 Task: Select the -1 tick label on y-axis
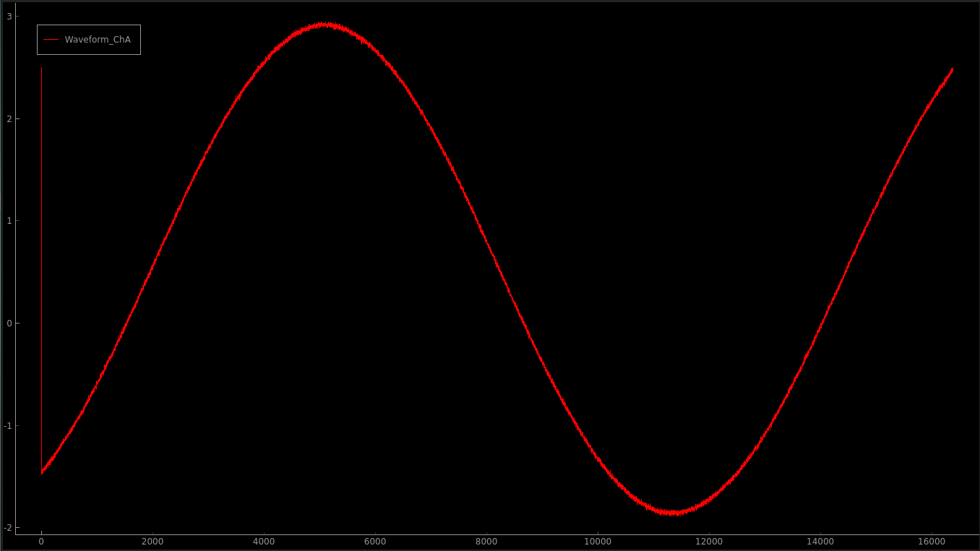pos(7,425)
